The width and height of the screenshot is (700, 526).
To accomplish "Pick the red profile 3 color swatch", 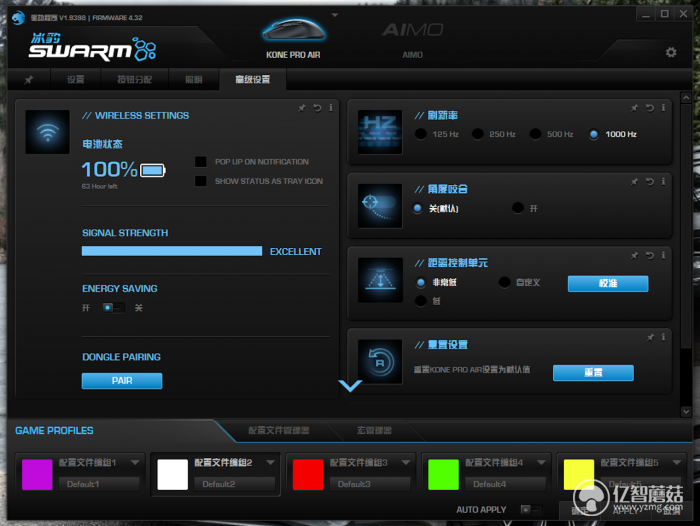I will tap(308, 475).
